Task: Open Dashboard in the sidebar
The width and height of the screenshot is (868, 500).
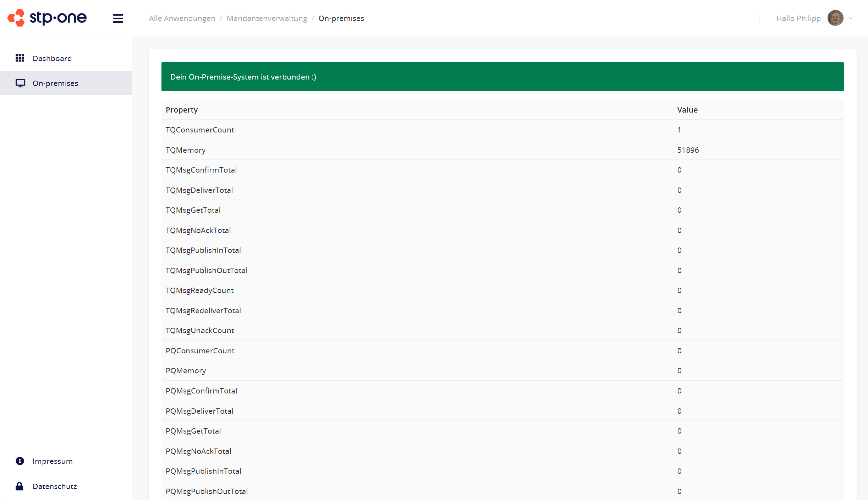Action: point(66,58)
